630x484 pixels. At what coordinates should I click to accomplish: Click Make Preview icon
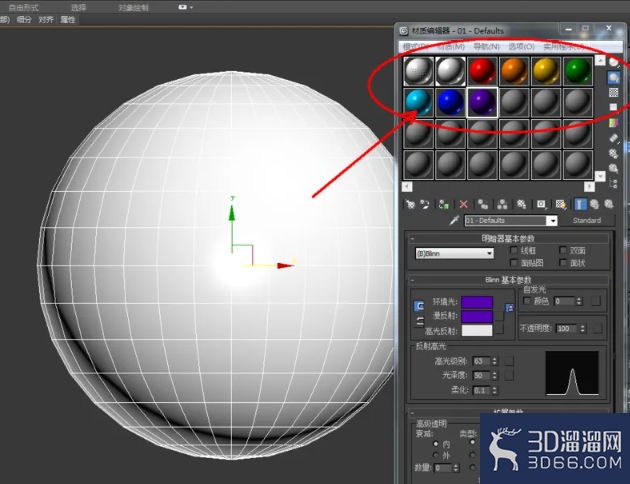point(614,138)
